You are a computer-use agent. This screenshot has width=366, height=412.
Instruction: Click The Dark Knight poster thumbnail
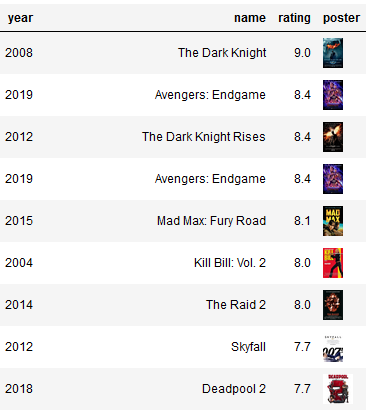(333, 53)
